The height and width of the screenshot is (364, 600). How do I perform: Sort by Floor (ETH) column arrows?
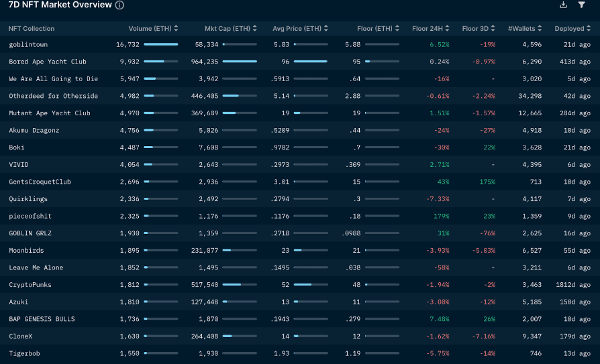tap(397, 28)
